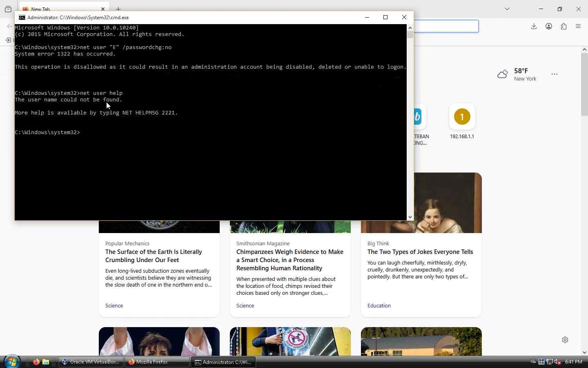This screenshot has height=368, width=588.
Task: Click the 'NET HELPMSG 2221' help line
Action: (96, 113)
